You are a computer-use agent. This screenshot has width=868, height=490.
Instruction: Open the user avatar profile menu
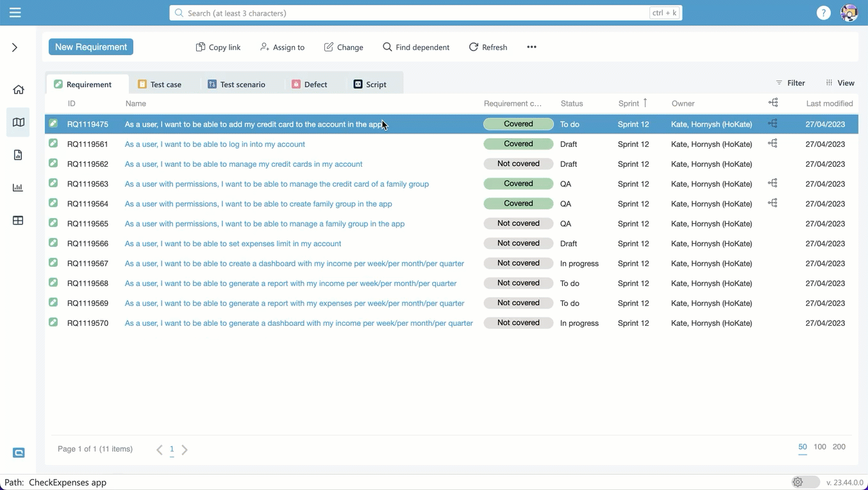[849, 13]
